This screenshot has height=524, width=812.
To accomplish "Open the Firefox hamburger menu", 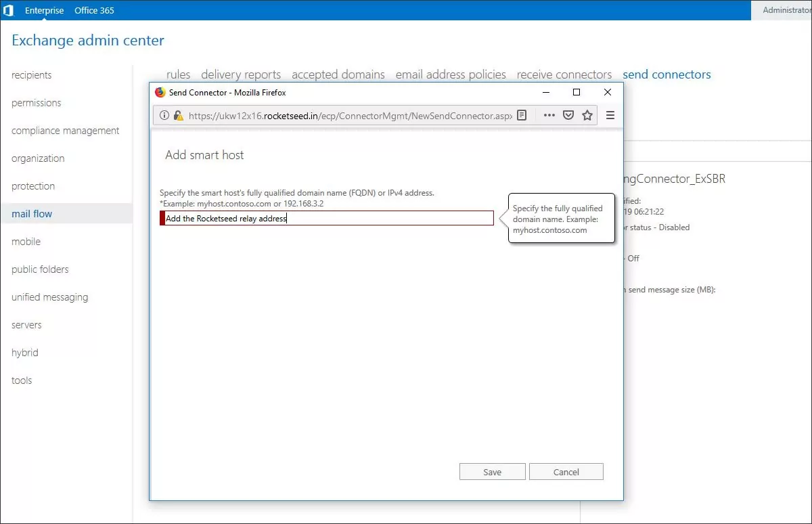I will click(x=610, y=116).
